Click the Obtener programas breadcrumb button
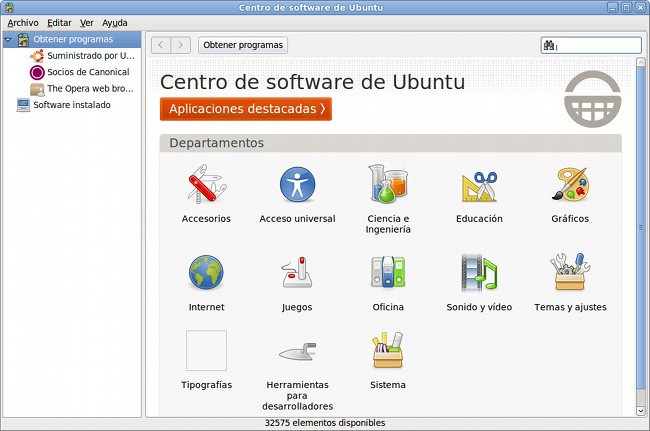This screenshot has height=431, width=650. point(243,45)
